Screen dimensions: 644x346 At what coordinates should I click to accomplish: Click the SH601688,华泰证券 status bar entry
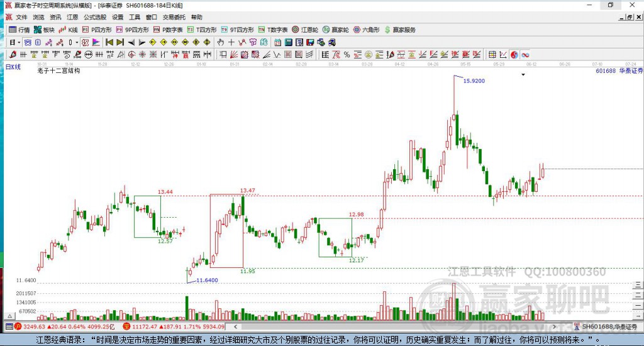[x=606, y=326]
